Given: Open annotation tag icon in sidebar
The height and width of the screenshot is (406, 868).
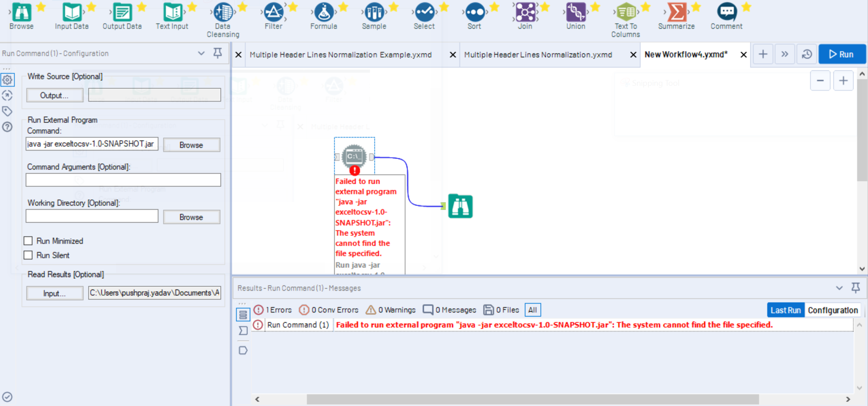Looking at the screenshot, I should point(7,111).
